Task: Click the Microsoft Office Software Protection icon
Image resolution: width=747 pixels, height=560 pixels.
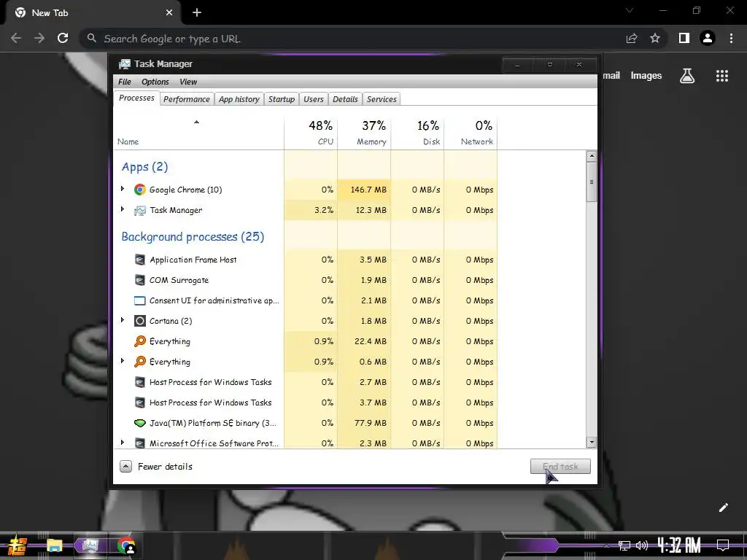Action: 139,443
